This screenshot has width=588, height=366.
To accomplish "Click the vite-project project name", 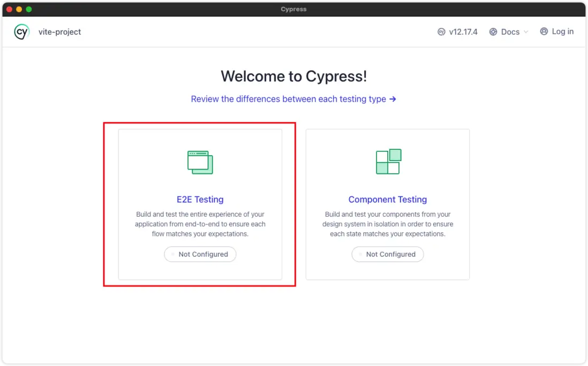I will [59, 32].
